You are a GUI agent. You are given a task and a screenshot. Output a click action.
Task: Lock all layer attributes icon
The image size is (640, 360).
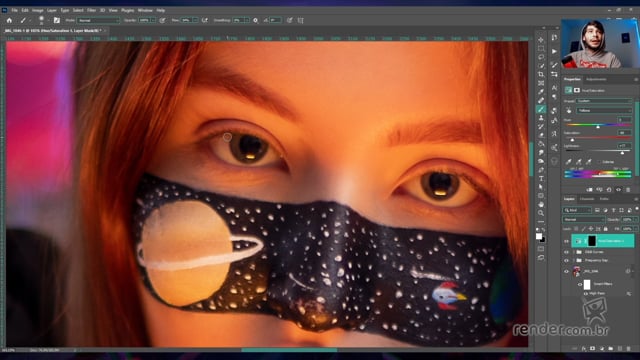click(606, 229)
